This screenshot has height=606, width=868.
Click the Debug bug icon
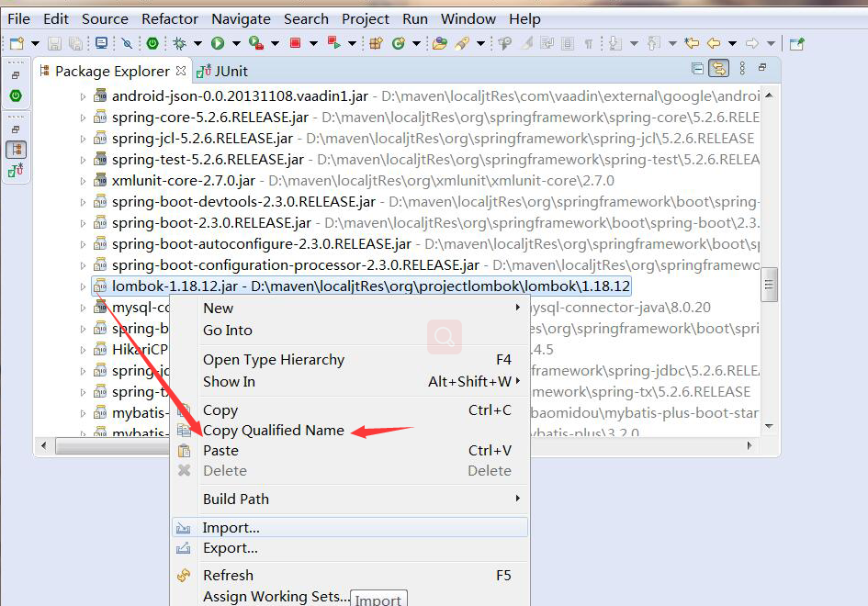179,43
